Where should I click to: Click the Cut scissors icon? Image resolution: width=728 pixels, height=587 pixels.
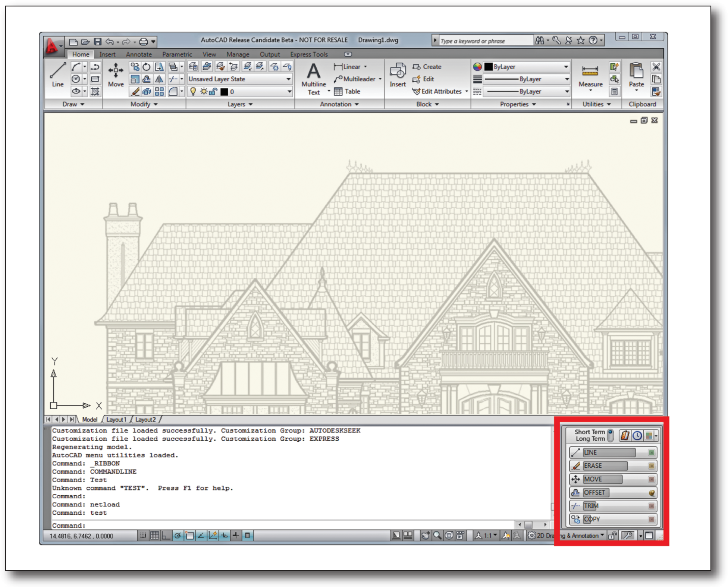click(656, 67)
